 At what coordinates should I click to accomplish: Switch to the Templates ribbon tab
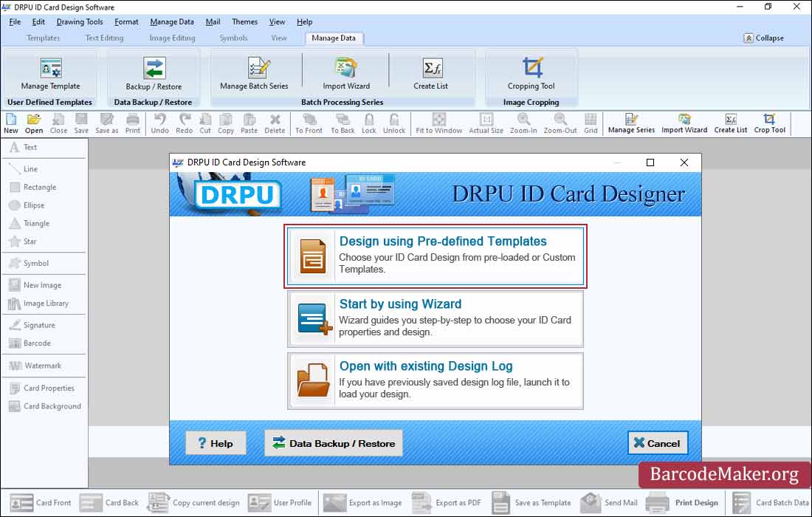pos(43,38)
